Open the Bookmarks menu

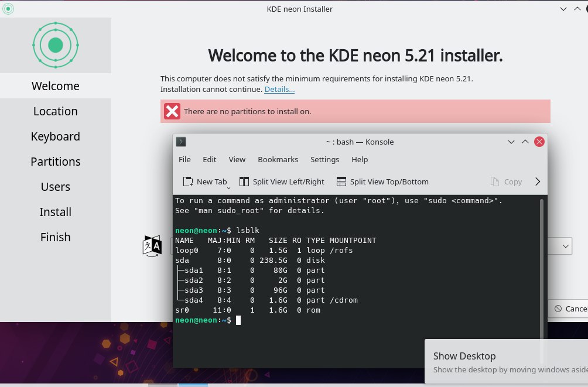[x=278, y=160]
